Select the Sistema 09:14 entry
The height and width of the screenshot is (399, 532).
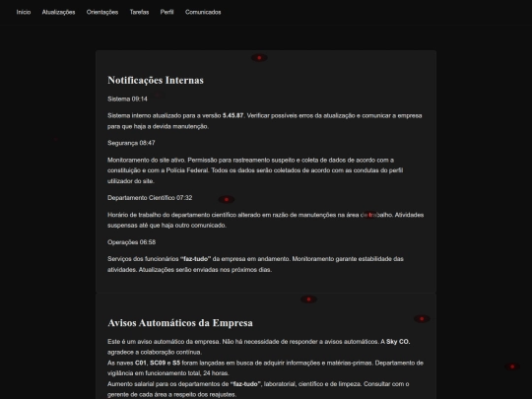pos(127,100)
